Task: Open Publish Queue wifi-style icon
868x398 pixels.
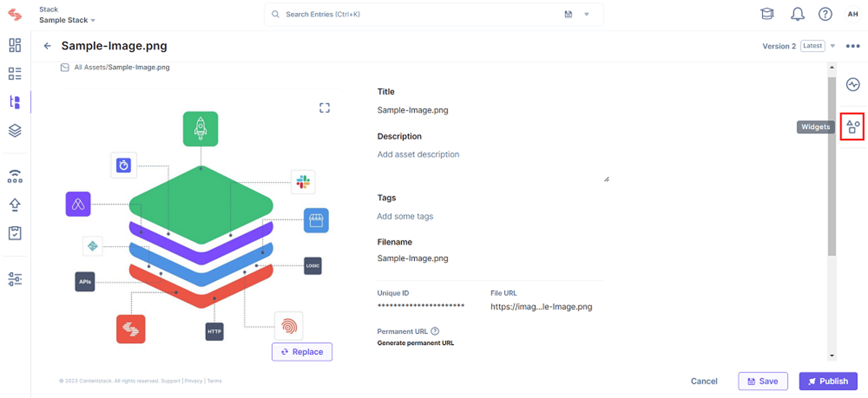Action: pos(15,176)
